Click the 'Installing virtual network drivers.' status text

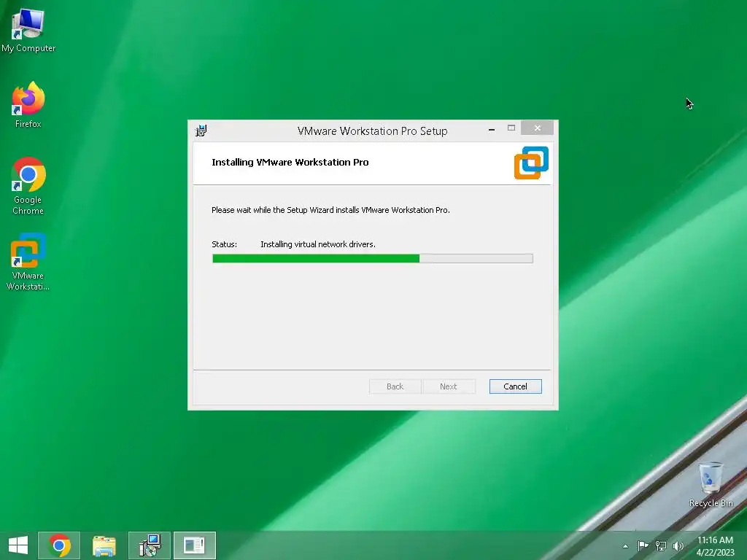coord(318,244)
